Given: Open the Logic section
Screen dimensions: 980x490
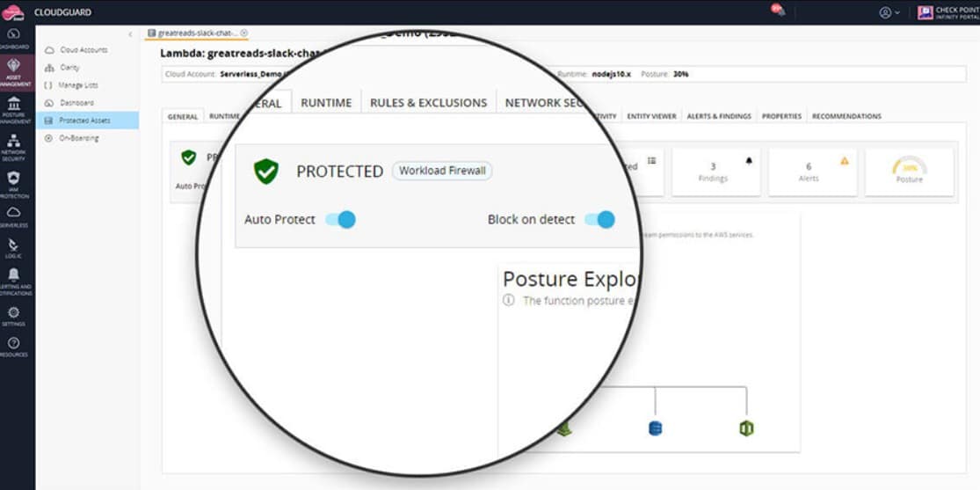Looking at the screenshot, I should [13, 248].
